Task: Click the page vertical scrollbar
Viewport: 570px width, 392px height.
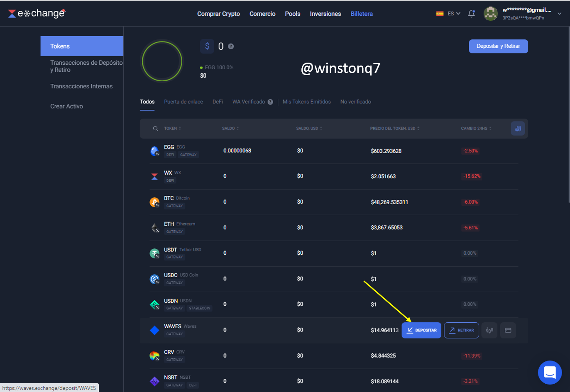Action: coord(568,115)
